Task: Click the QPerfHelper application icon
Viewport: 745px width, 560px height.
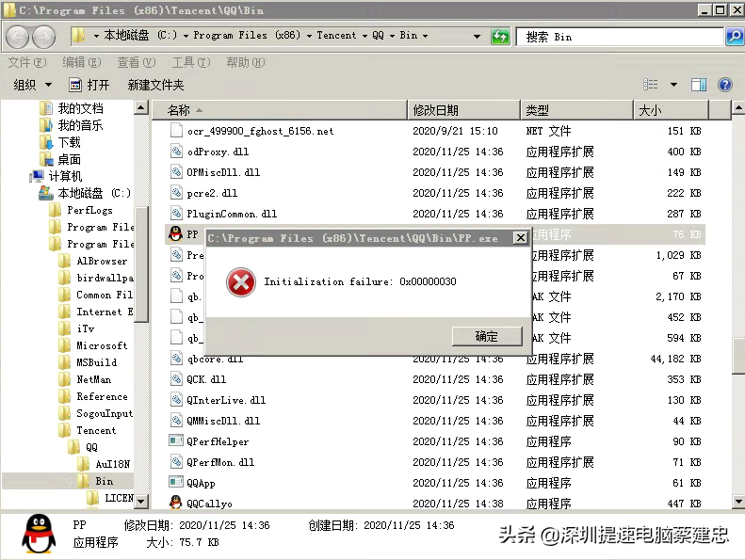Action: [x=176, y=440]
